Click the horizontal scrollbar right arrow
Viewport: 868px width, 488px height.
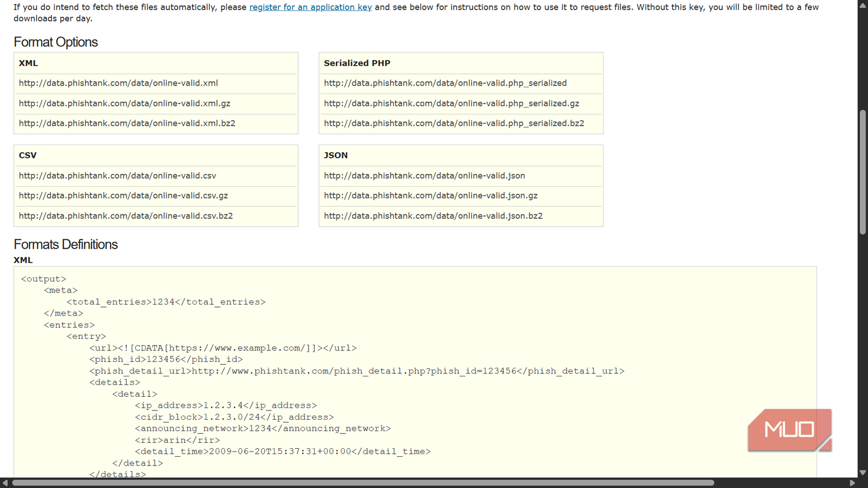[x=852, y=483]
